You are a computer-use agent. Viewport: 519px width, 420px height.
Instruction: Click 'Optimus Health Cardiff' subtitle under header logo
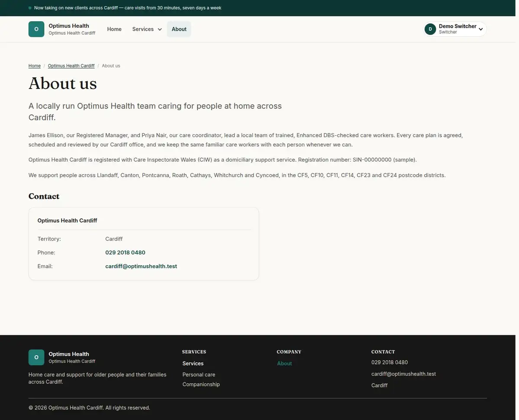[x=72, y=33]
